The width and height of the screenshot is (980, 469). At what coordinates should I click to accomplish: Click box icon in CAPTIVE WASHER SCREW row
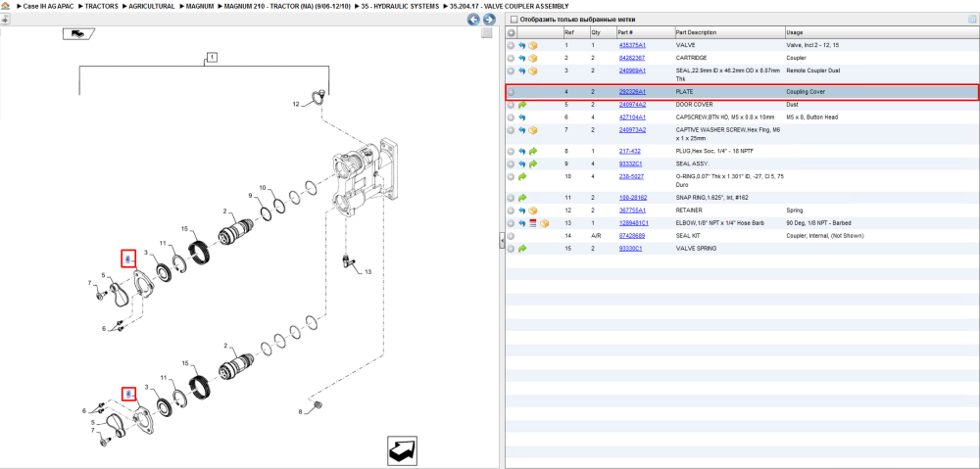tap(533, 130)
